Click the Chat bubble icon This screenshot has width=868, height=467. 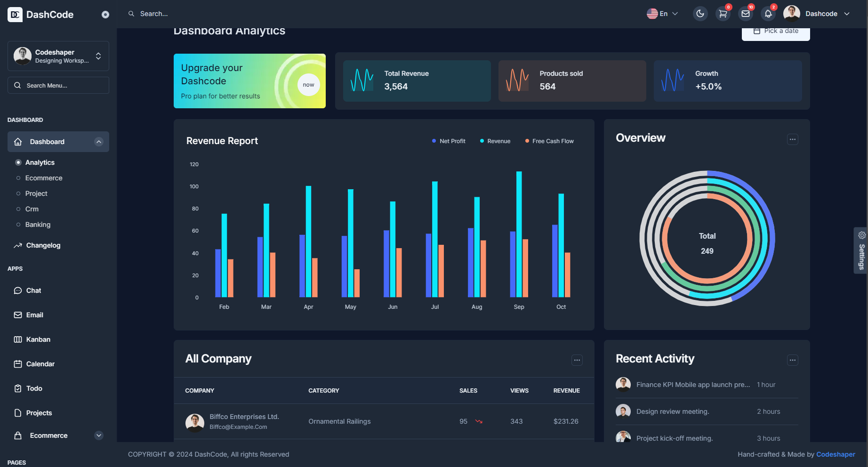click(x=18, y=290)
